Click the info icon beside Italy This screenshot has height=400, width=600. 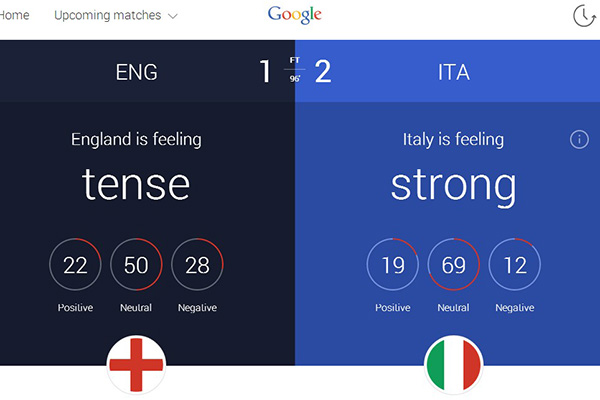pos(579,140)
